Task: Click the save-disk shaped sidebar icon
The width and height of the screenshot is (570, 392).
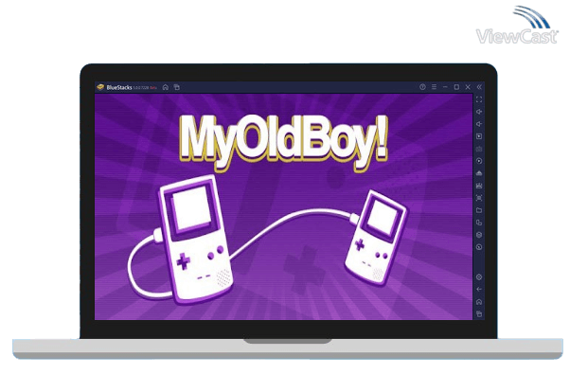Action: [479, 186]
